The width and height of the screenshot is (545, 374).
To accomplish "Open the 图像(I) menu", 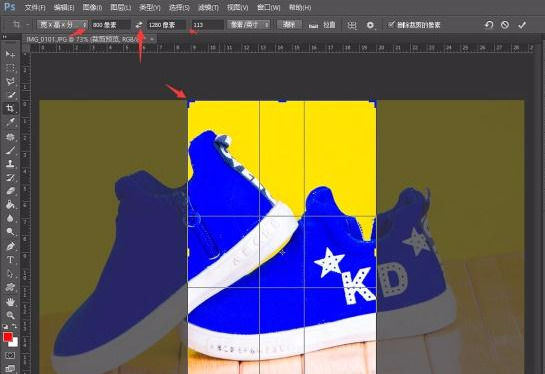I will (x=92, y=7).
